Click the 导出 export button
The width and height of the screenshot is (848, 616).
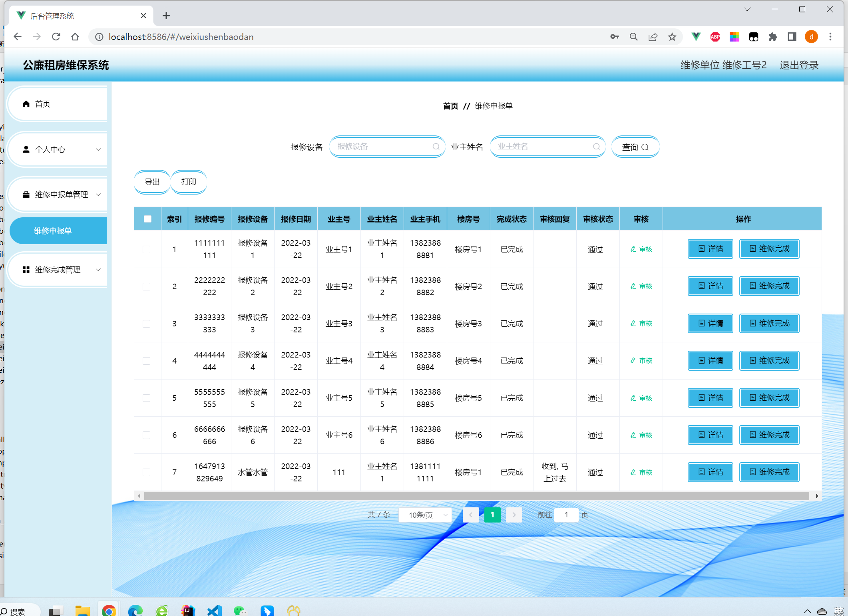[152, 182]
